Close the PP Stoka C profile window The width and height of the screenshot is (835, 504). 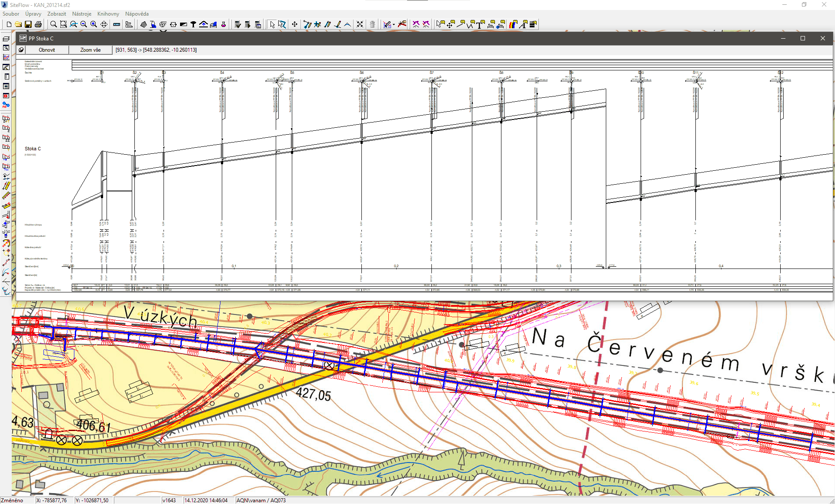tap(823, 38)
